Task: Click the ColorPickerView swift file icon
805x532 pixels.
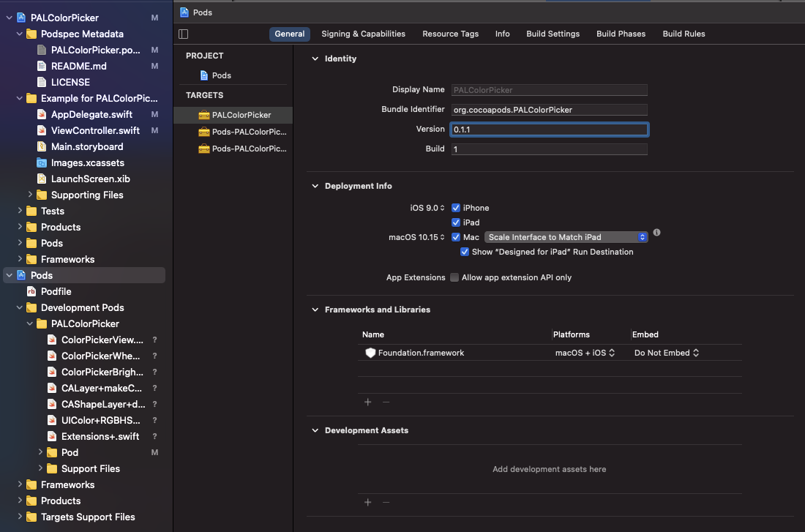Action: 52,340
